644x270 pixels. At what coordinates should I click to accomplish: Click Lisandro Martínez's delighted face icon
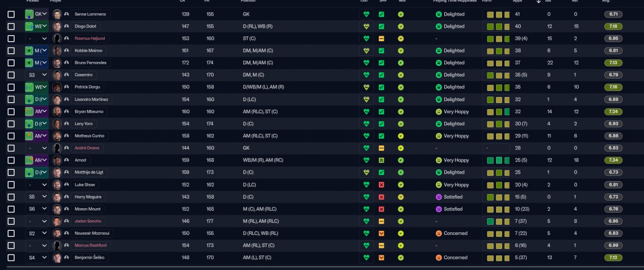tap(438, 99)
